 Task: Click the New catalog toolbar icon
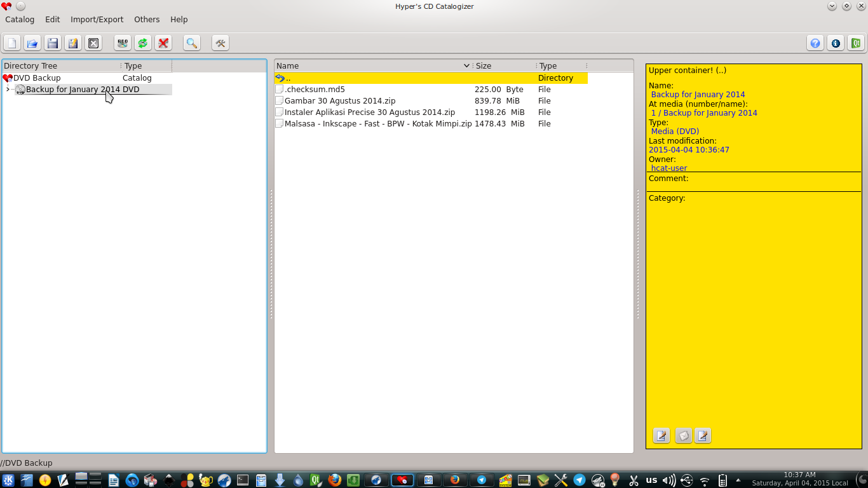[x=12, y=43]
